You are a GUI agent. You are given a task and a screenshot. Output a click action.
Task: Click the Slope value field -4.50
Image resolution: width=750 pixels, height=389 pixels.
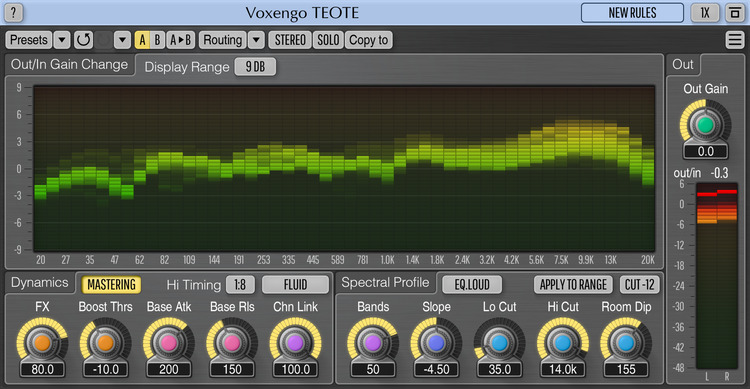click(436, 369)
